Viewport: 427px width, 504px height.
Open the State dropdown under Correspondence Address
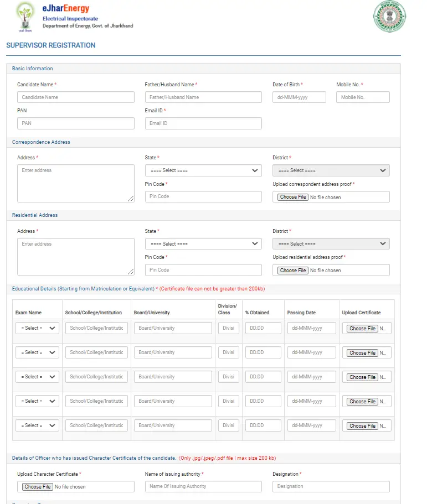tap(203, 170)
